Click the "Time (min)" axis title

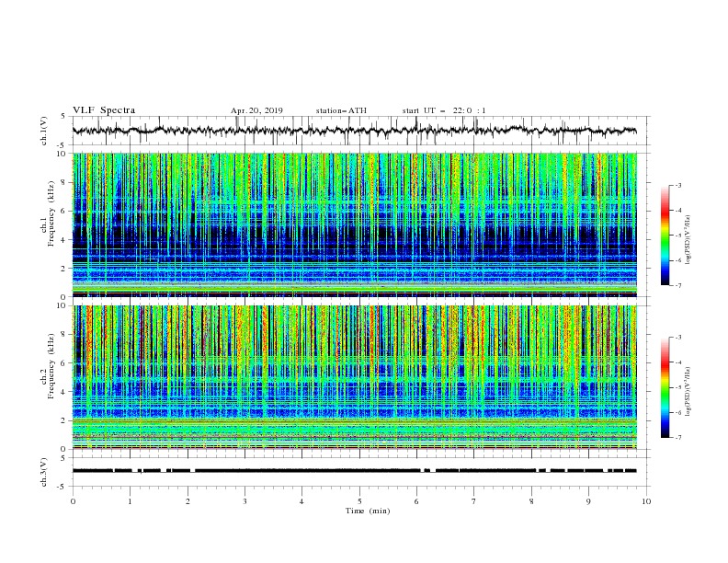click(x=368, y=511)
